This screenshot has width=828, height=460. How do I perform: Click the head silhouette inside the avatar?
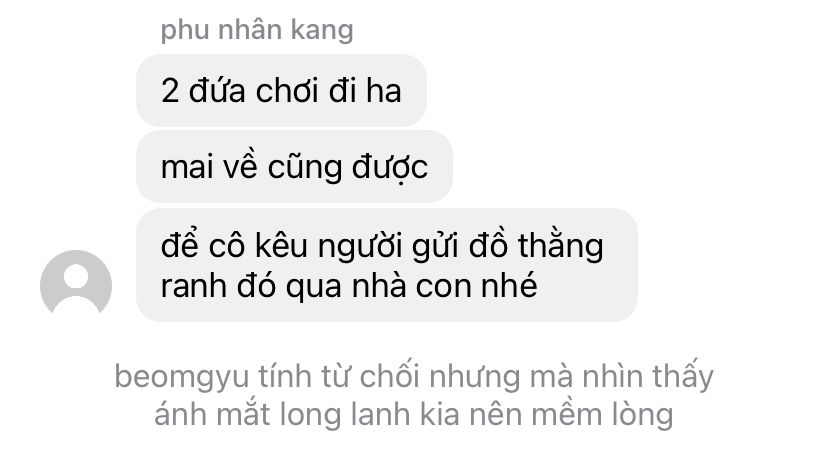pyautogui.click(x=76, y=276)
